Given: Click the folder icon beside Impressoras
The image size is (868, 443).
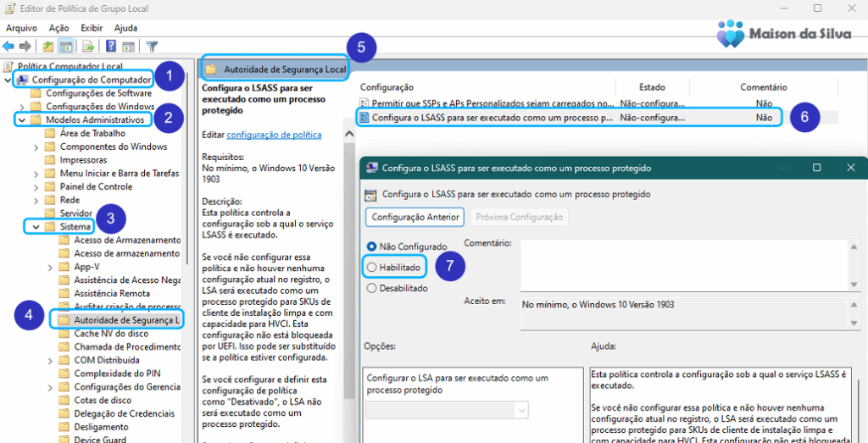Looking at the screenshot, I should pyautogui.click(x=50, y=160).
